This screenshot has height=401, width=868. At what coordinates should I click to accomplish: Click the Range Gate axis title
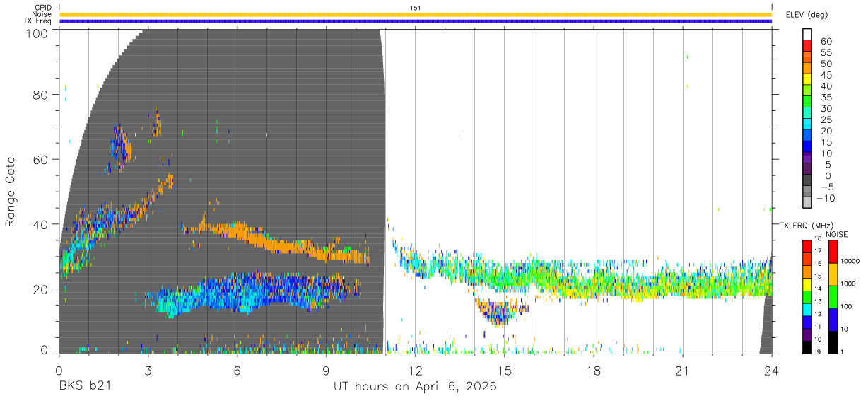tap(11, 191)
